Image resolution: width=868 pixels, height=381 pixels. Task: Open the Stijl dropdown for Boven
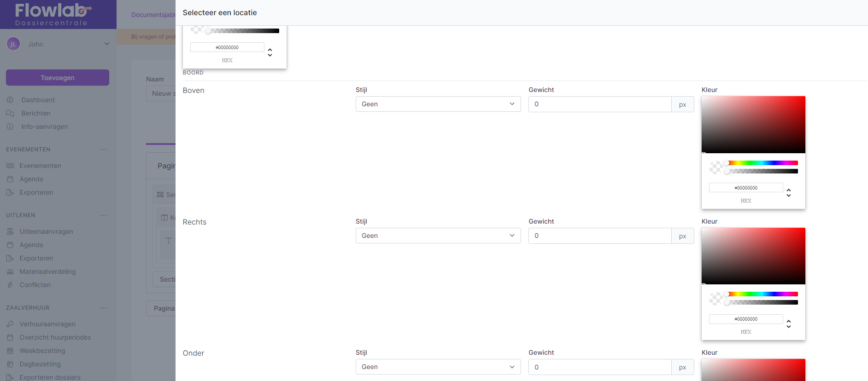pos(438,104)
